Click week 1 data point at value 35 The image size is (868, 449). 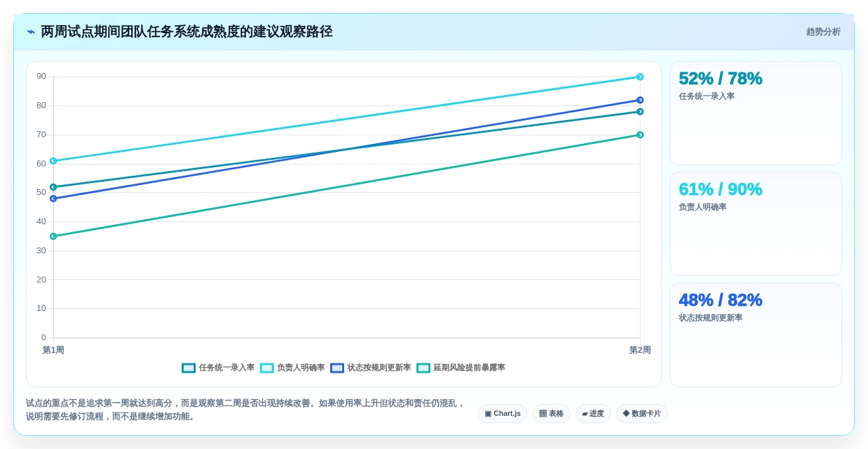click(x=53, y=236)
